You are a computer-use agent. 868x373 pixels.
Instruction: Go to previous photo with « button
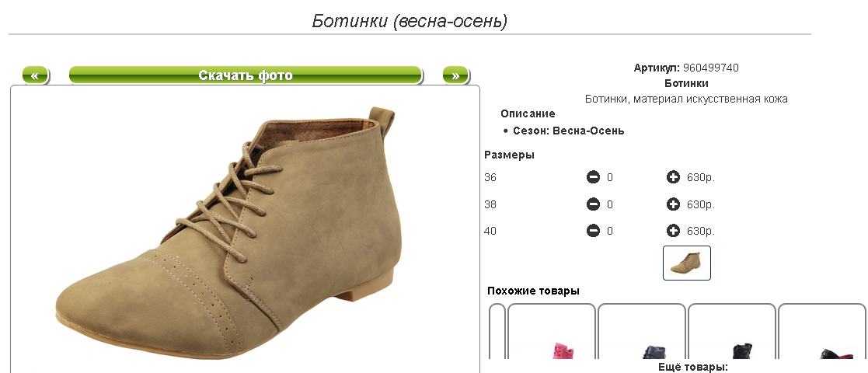click(36, 75)
